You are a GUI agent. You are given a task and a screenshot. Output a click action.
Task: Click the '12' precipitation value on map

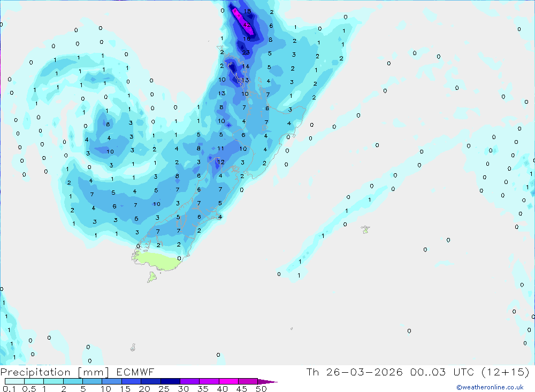221,162
